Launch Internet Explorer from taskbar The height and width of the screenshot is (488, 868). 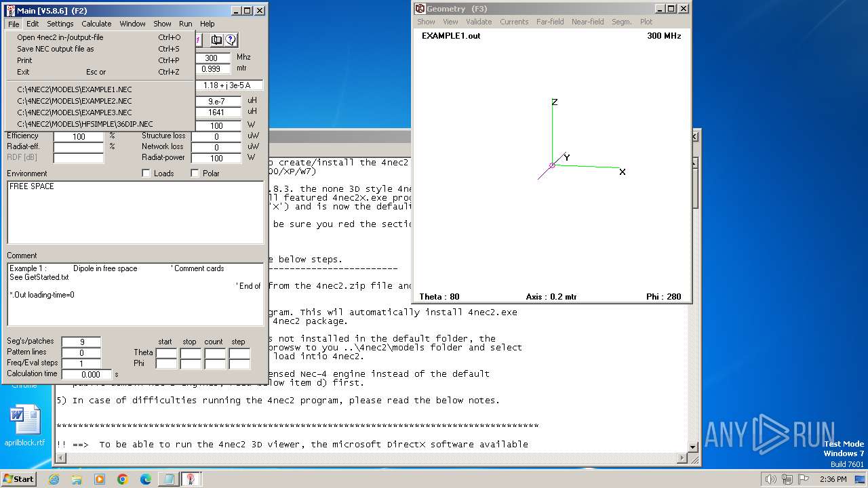click(x=54, y=479)
